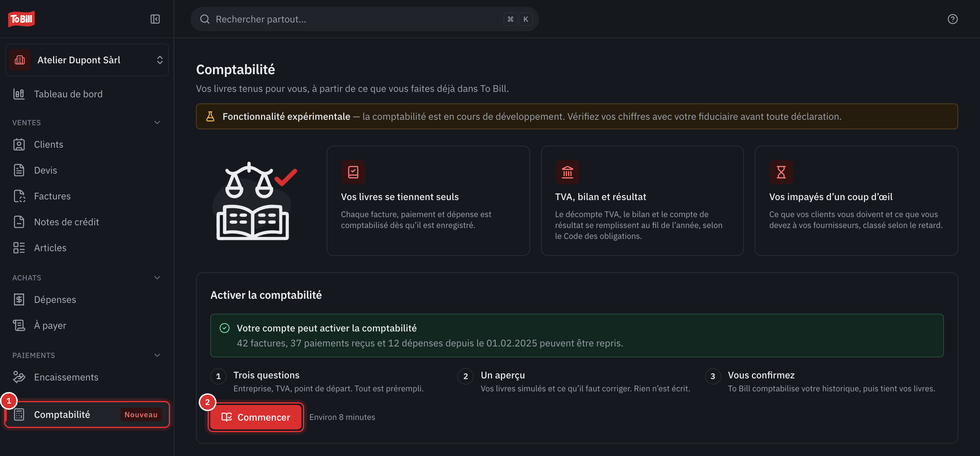The image size is (980, 456).
Task: Collapse the PAIEMENTS section chevron
Action: 157,355
